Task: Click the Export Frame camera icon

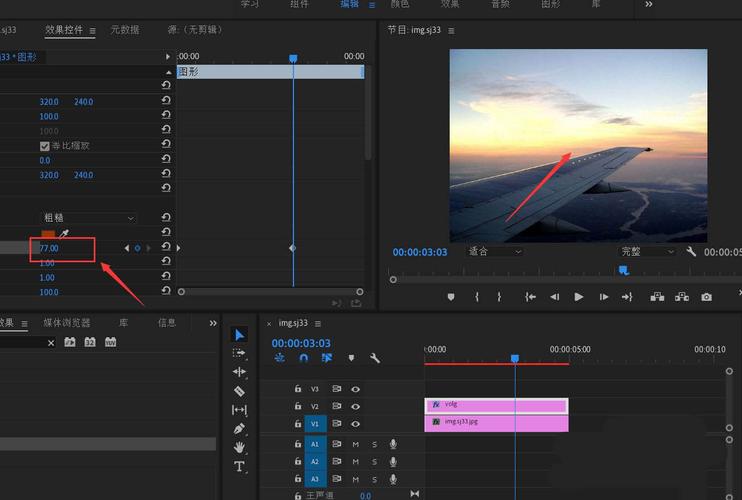Action: 707,297
